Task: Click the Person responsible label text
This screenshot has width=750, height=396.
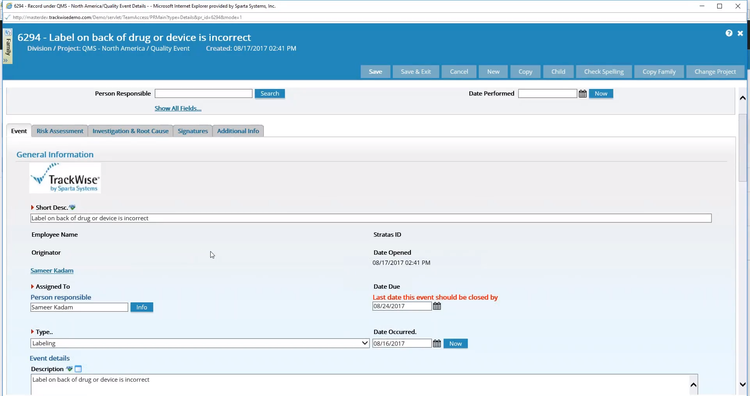Action: tap(61, 297)
